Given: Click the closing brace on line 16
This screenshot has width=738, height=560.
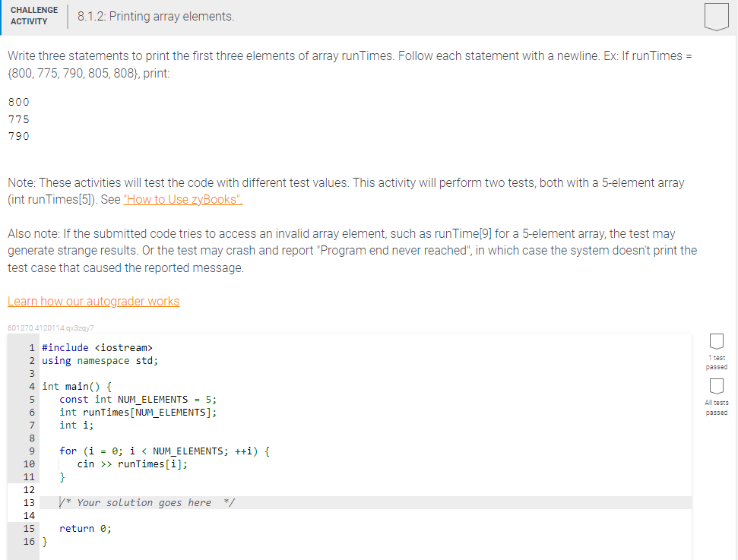Looking at the screenshot, I should (x=43, y=541).
